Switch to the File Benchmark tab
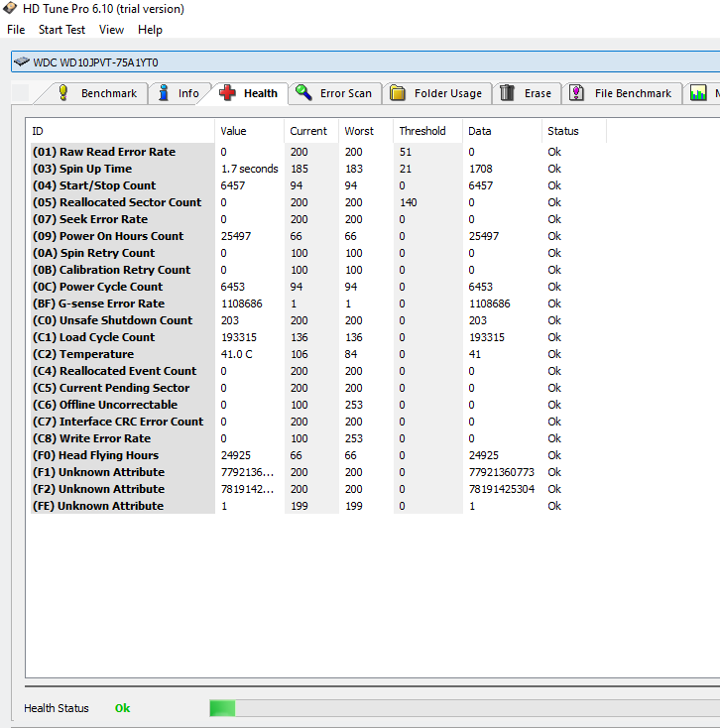The height and width of the screenshot is (728, 720). tap(622, 93)
